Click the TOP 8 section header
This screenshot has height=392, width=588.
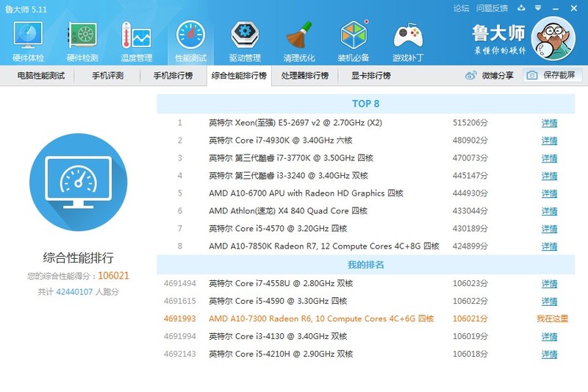point(365,104)
